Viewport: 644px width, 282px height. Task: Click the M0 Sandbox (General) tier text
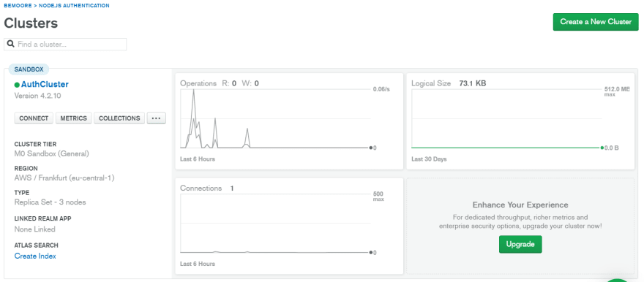point(52,154)
